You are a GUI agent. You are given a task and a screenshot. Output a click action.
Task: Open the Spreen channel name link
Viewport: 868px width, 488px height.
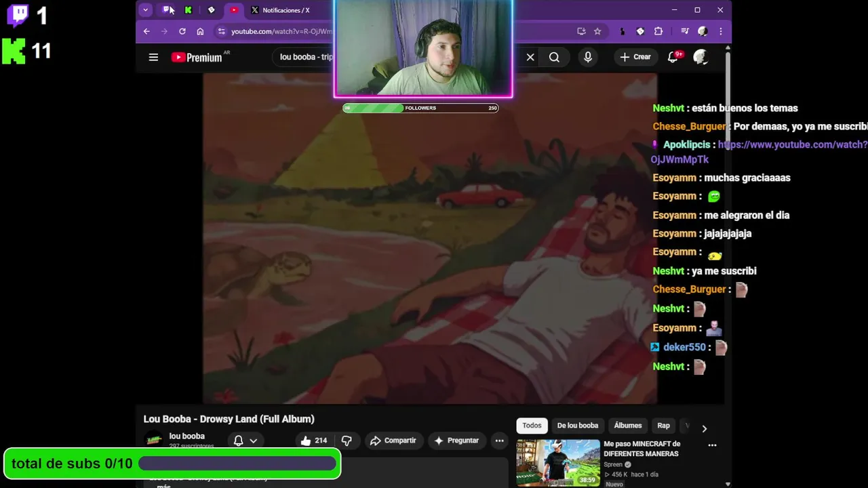(x=613, y=465)
